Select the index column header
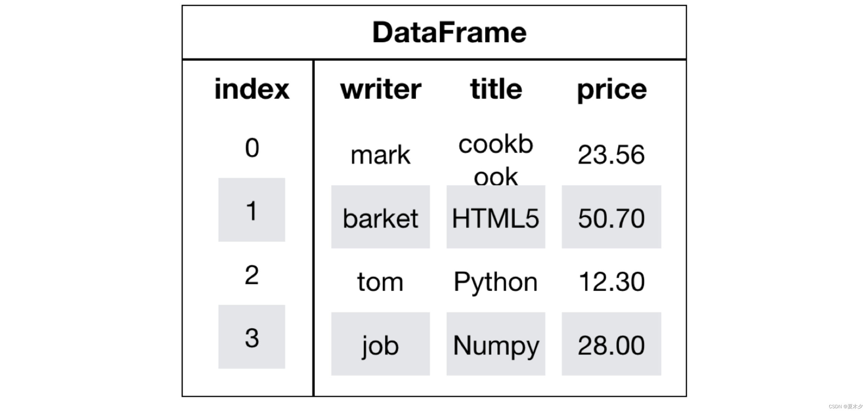Screen dimensions: 868x412 pyautogui.click(x=252, y=89)
